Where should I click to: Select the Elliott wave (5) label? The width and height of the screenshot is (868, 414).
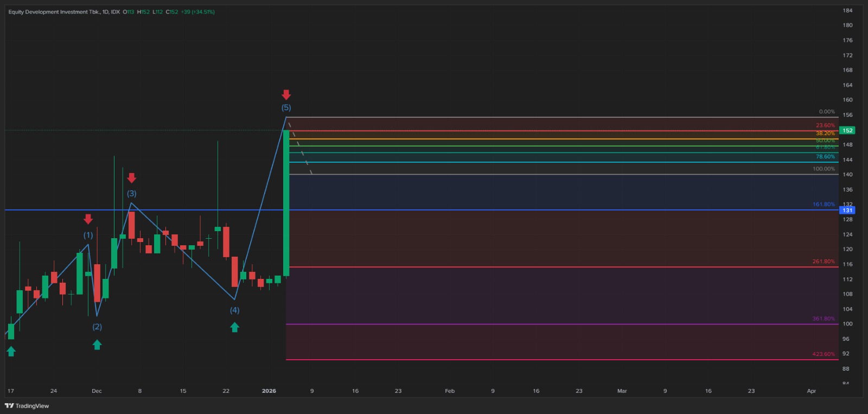pos(286,107)
